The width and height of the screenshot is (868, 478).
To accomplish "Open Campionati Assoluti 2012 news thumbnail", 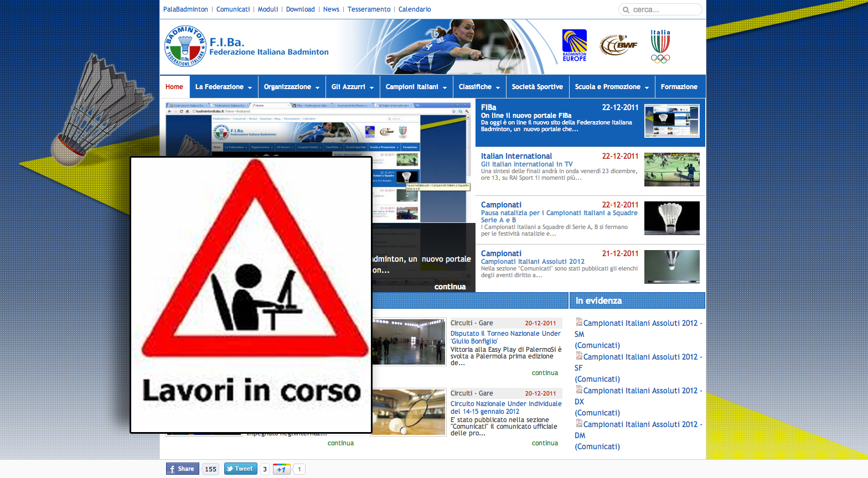I will click(x=672, y=267).
